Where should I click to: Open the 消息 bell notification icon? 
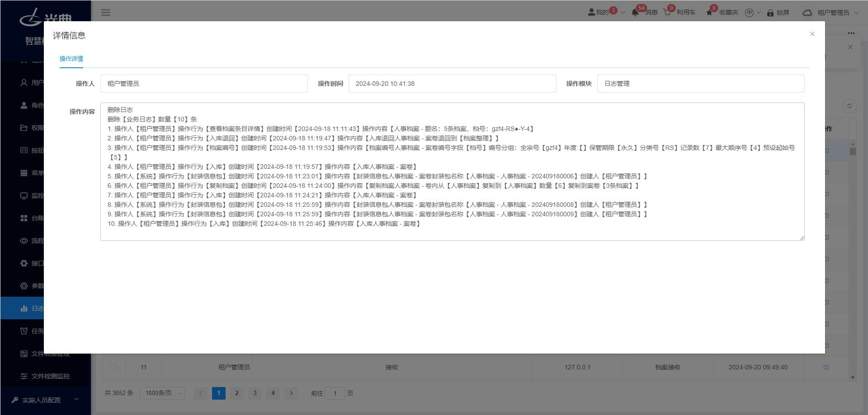click(x=635, y=12)
